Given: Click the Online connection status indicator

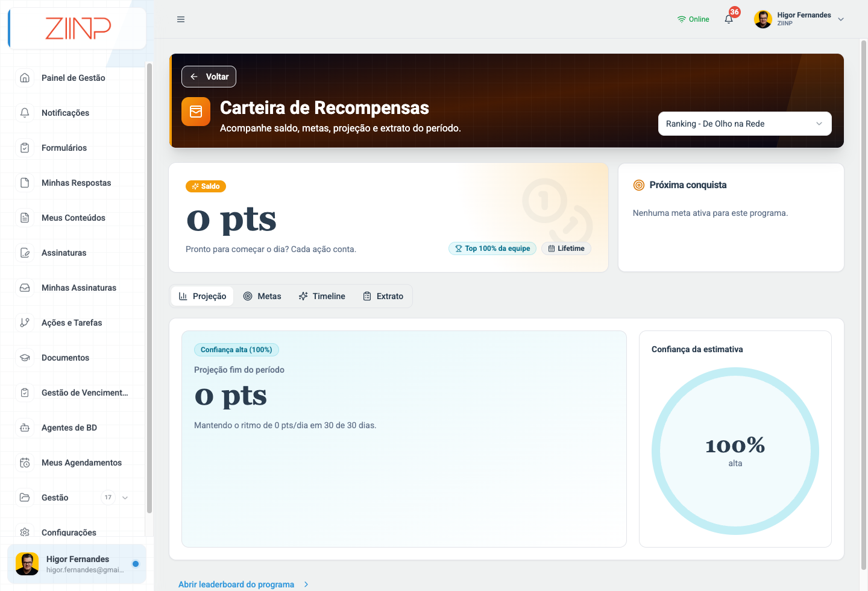Looking at the screenshot, I should (693, 19).
